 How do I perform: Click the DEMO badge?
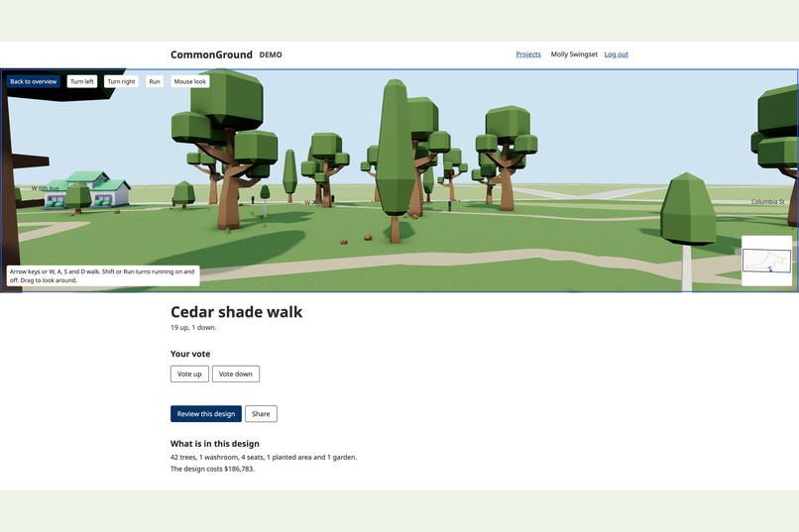coord(271,54)
